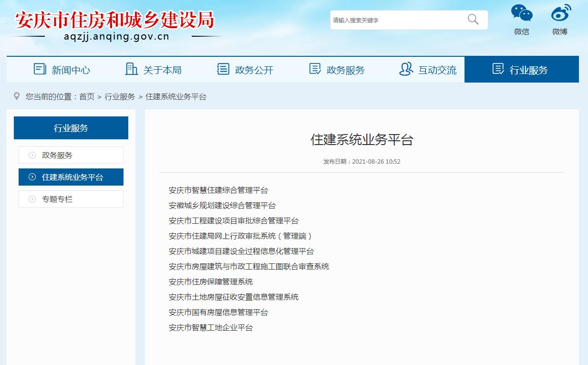Click the building icon beside 关于本局
Viewport: 588px width, 365px height.
131,69
